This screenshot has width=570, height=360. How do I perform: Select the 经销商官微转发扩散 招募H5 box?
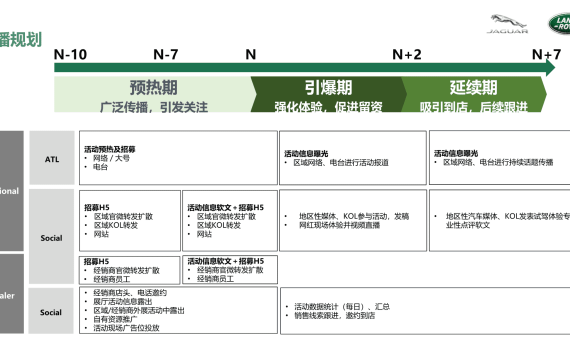tap(130, 270)
